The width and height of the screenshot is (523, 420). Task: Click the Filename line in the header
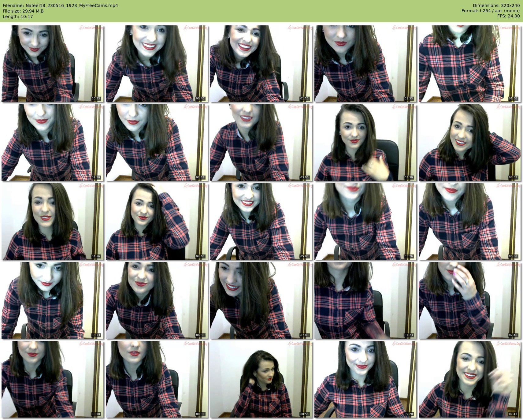click(x=60, y=6)
